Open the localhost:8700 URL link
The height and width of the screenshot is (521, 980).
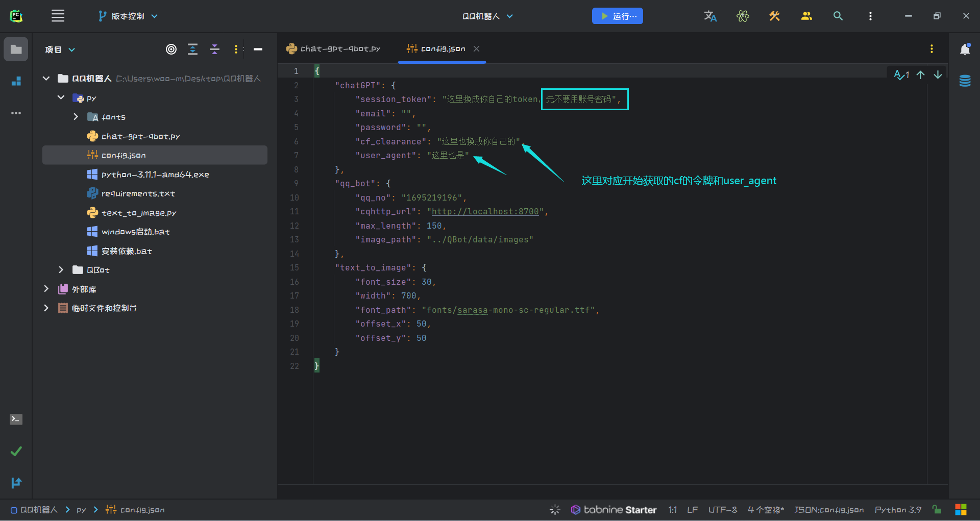click(x=485, y=211)
